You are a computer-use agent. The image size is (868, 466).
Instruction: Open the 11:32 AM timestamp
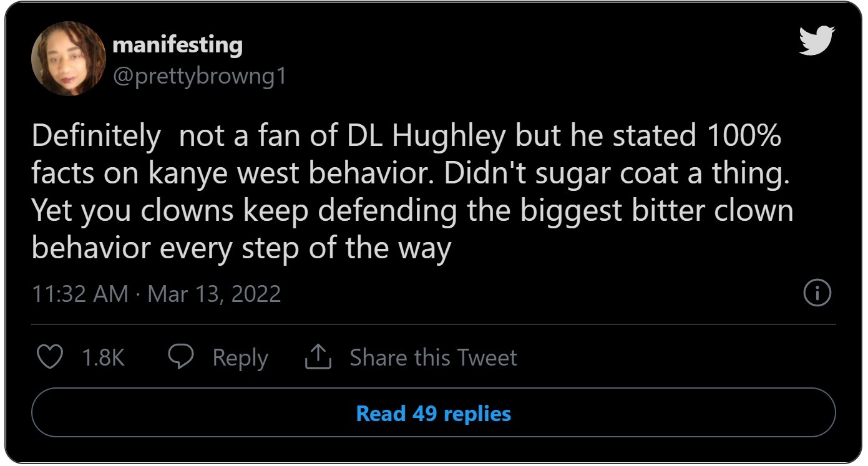coord(80,293)
